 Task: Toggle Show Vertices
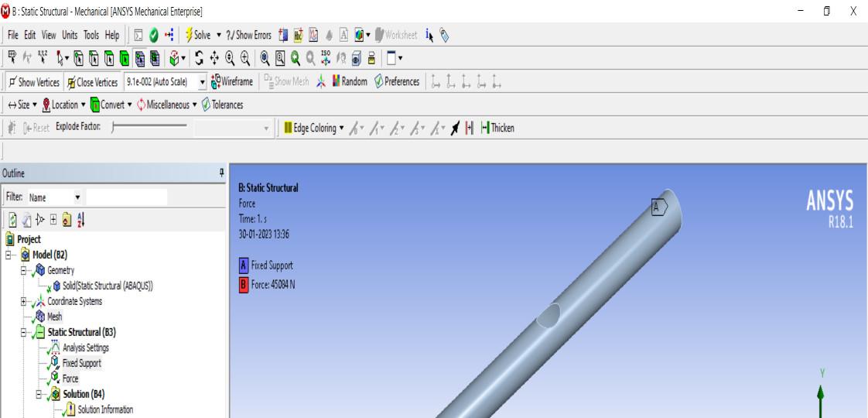click(x=34, y=82)
